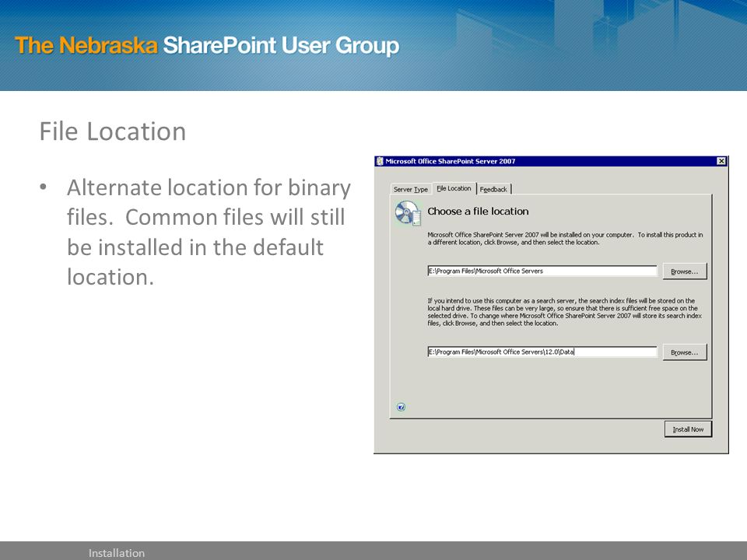The width and height of the screenshot is (747, 560).
Task: Click the Install Now button
Action: [688, 429]
